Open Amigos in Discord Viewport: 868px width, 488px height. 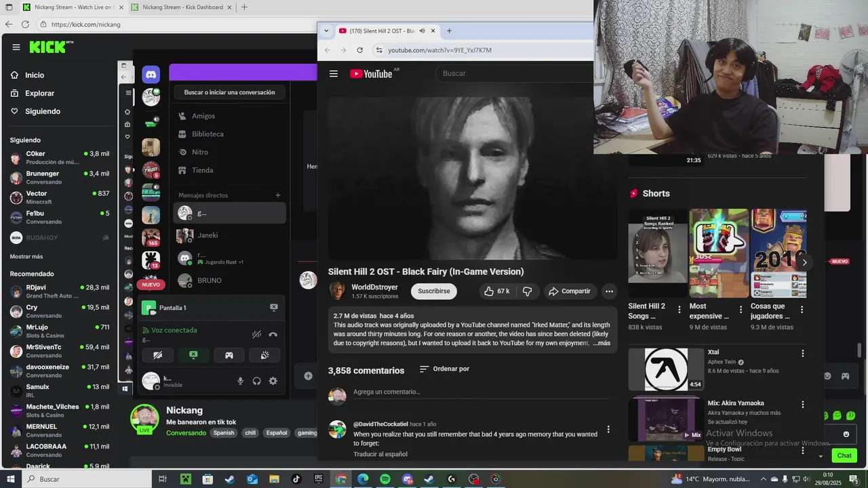pos(229,116)
